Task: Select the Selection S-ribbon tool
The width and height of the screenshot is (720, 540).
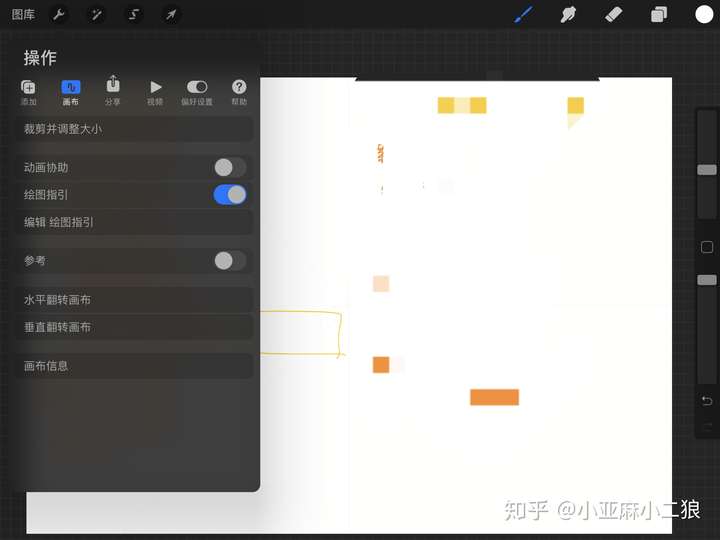Action: (134, 15)
